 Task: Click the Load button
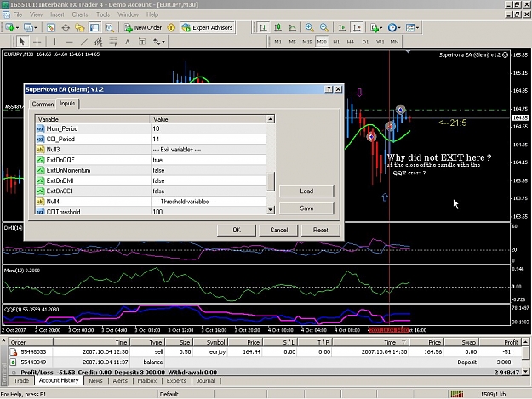click(x=306, y=191)
